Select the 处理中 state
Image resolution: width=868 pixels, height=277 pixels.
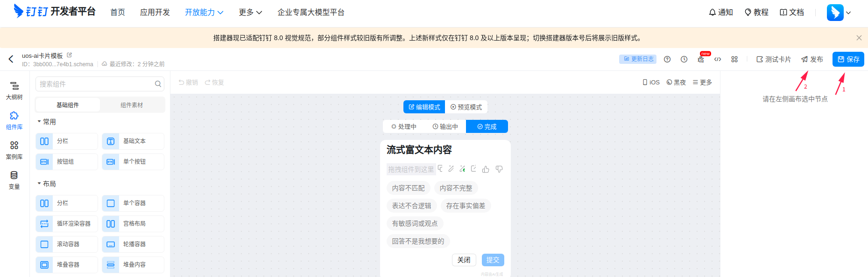tap(403, 126)
